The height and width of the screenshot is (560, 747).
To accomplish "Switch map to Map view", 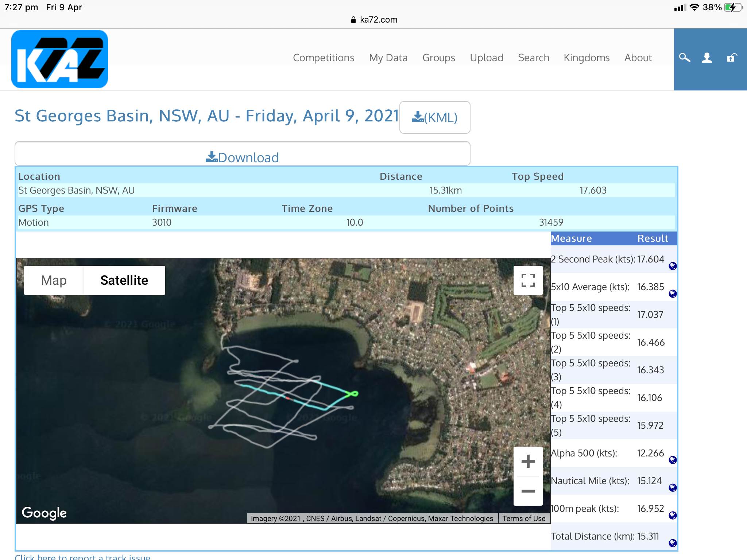I will click(54, 280).
